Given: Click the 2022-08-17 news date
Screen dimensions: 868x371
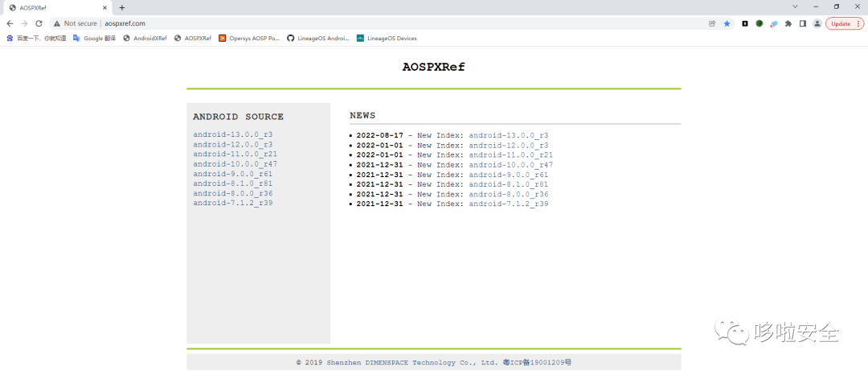Looking at the screenshot, I should click(379, 135).
